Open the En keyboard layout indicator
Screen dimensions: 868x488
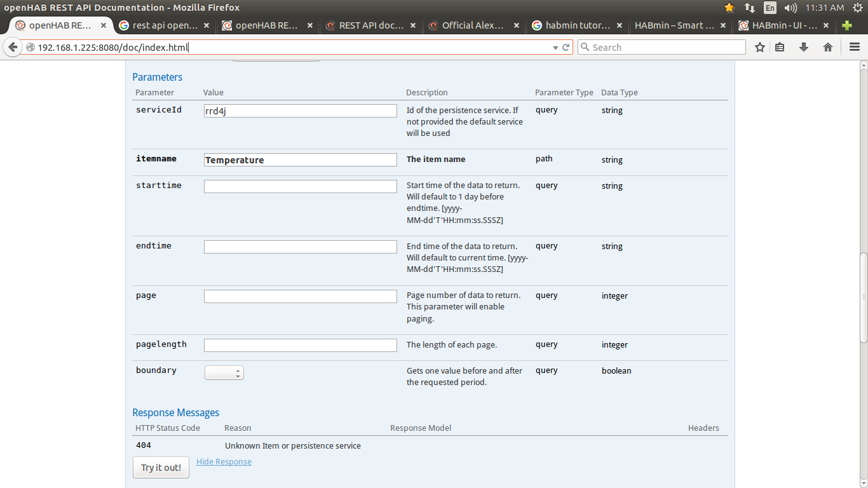770,8
